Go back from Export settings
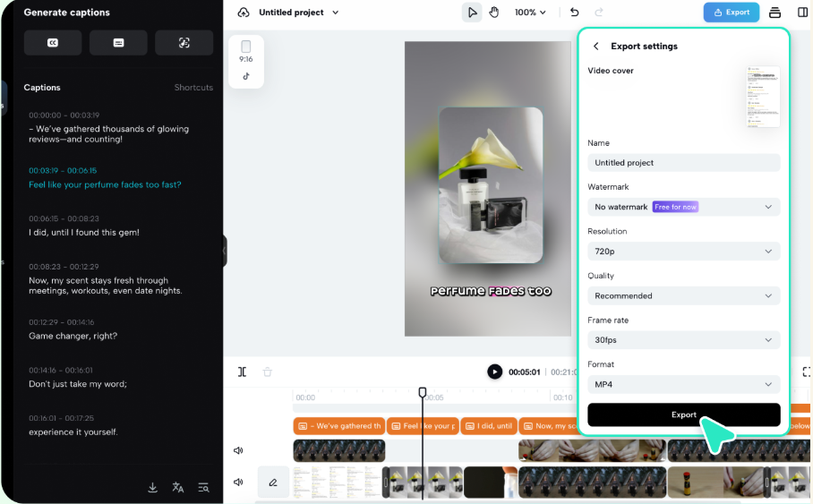This screenshot has height=504, width=813. (x=595, y=47)
